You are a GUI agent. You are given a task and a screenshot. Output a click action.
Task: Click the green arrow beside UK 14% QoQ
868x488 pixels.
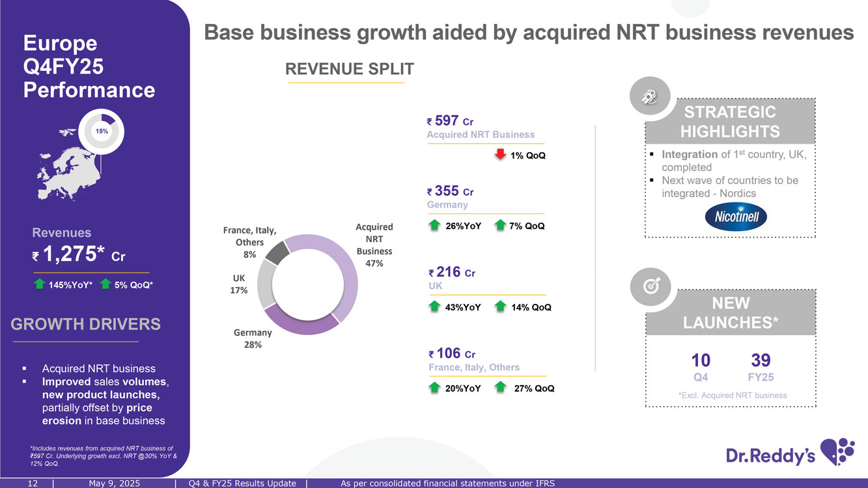coord(500,306)
